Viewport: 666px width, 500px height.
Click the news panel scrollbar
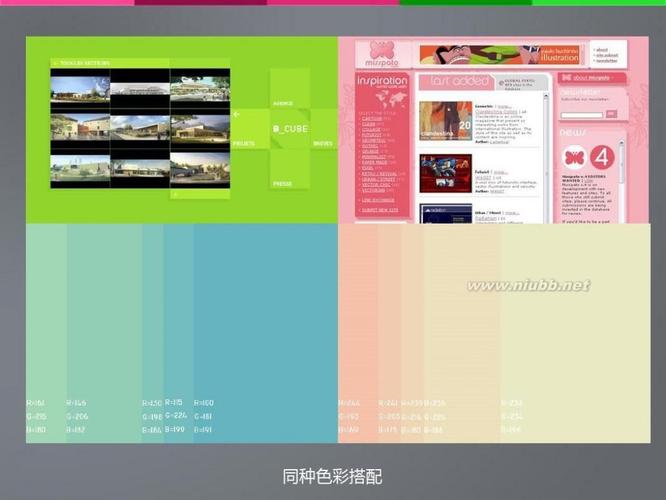(x=621, y=181)
